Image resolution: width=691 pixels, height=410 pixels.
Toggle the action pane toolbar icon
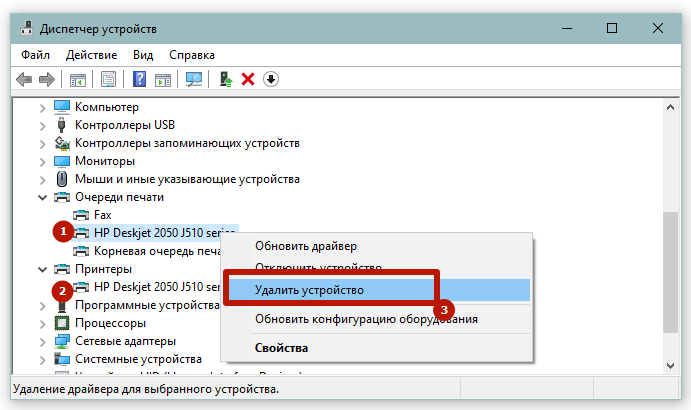tap(163, 79)
